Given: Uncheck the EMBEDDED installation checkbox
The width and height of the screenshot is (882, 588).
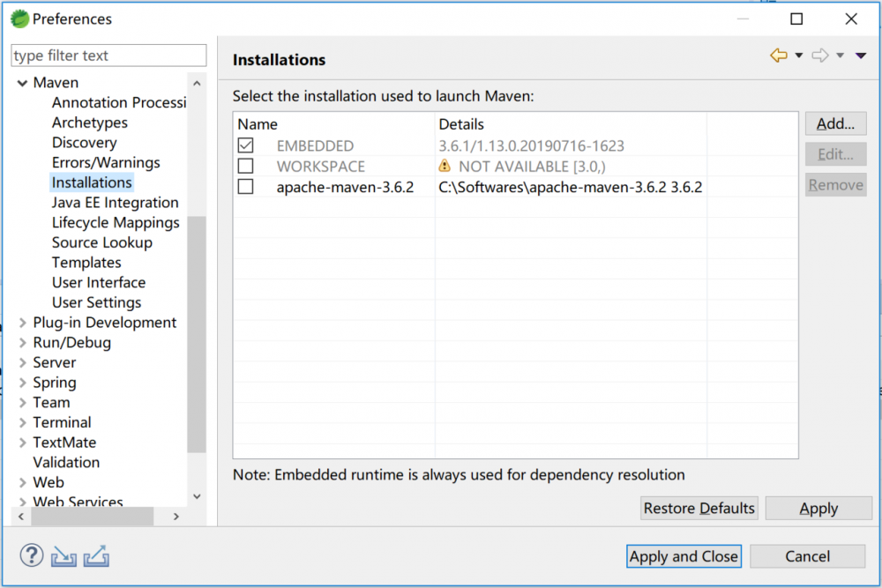Looking at the screenshot, I should (x=245, y=146).
